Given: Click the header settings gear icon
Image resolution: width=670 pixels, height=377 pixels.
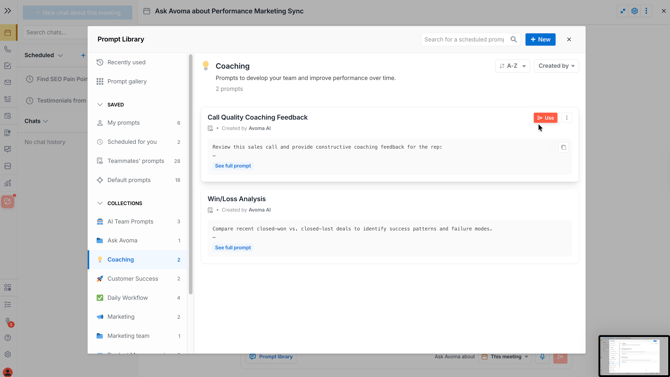Looking at the screenshot, I should point(635,11).
